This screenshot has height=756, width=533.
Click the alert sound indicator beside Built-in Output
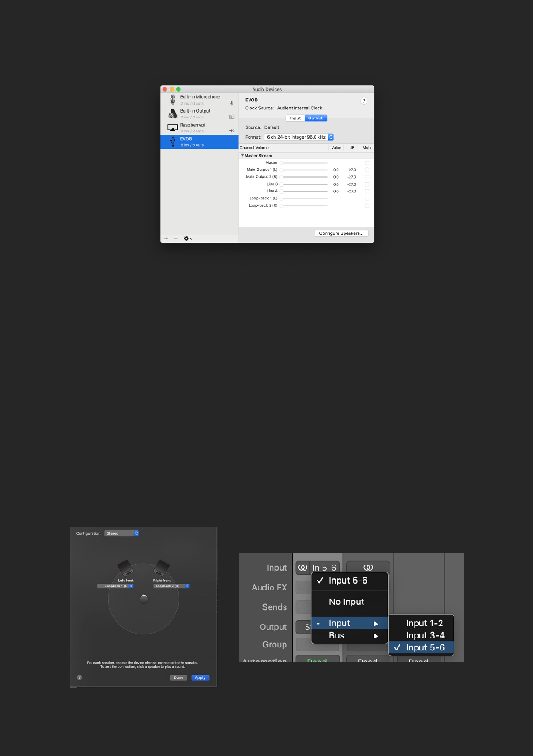coord(232,117)
